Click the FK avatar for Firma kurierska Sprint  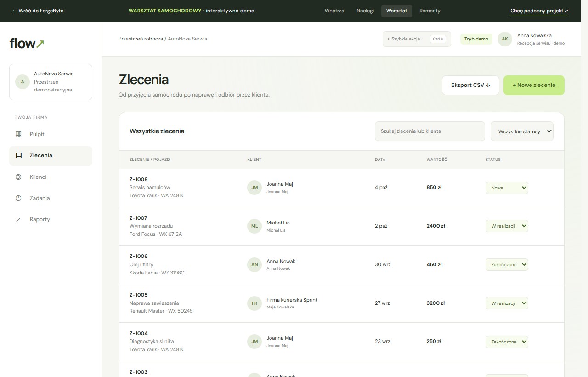point(254,303)
